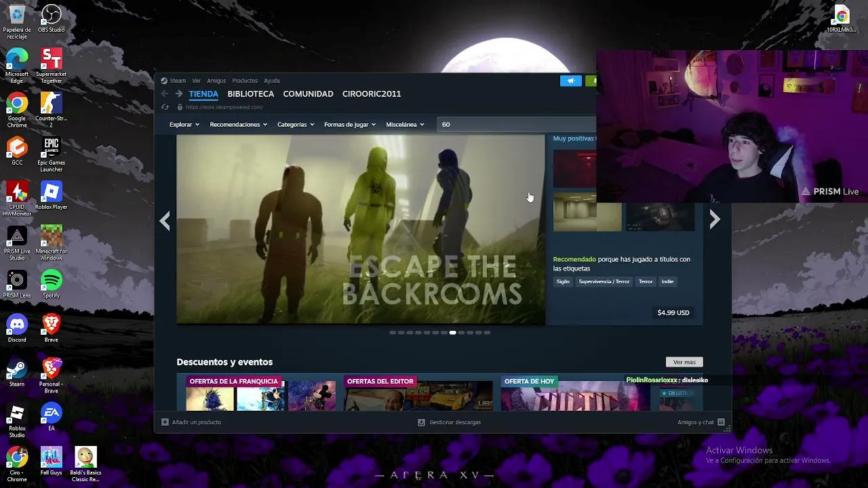Select the Ciro - Chrome desktop shortcut
This screenshot has height=488, width=868.
17,464
